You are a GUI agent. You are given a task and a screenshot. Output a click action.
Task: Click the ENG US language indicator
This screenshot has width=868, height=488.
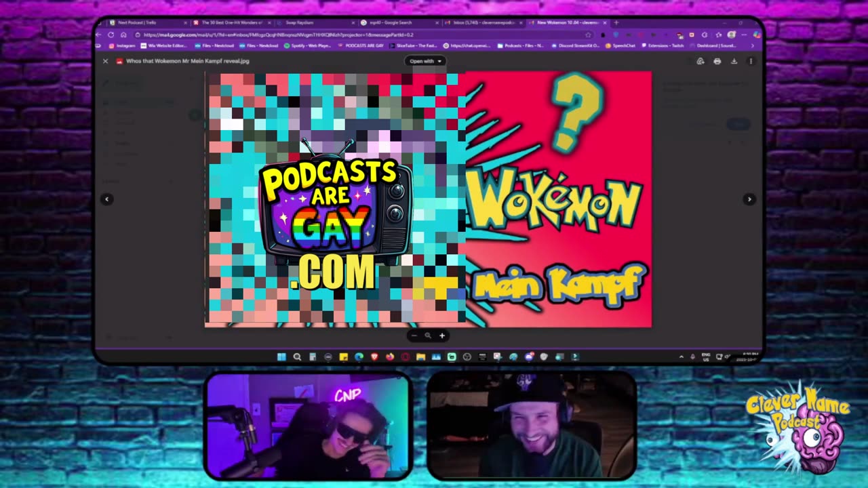(x=705, y=357)
